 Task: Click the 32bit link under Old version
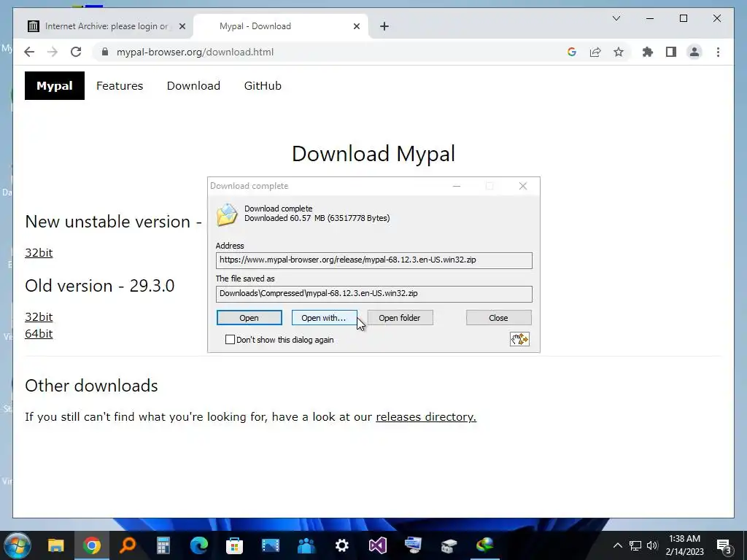pyautogui.click(x=39, y=317)
